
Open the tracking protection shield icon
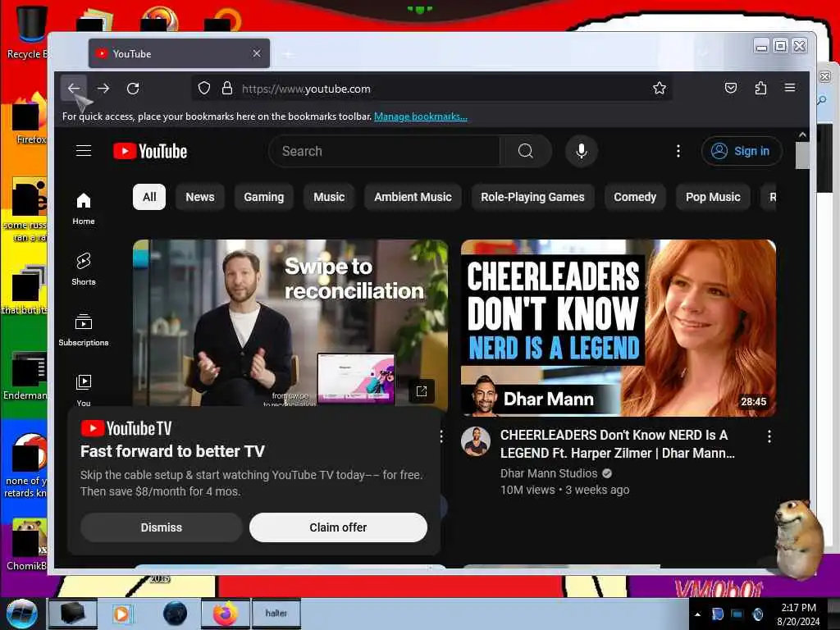[x=204, y=89]
